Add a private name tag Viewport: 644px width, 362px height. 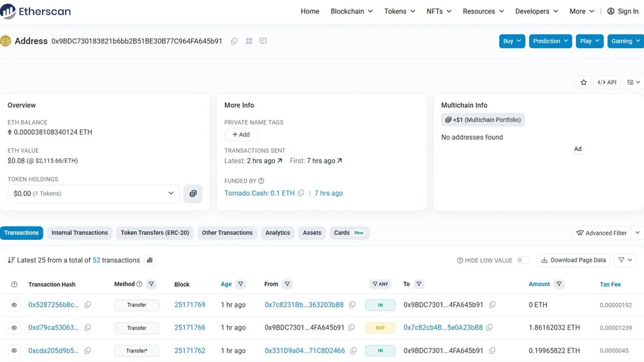point(241,134)
